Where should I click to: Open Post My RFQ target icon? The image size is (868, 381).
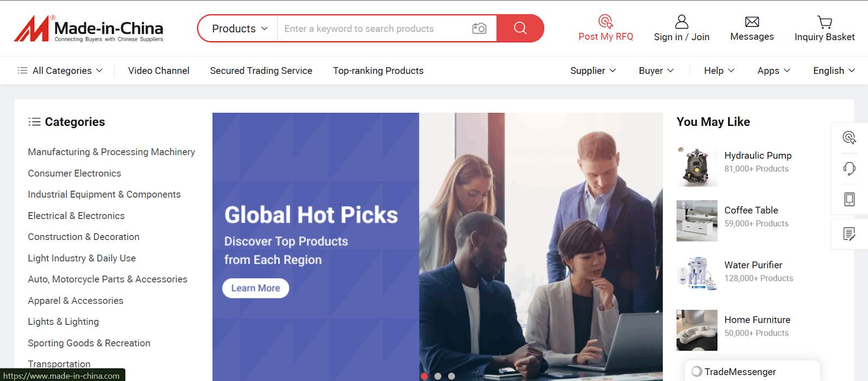[x=605, y=22]
